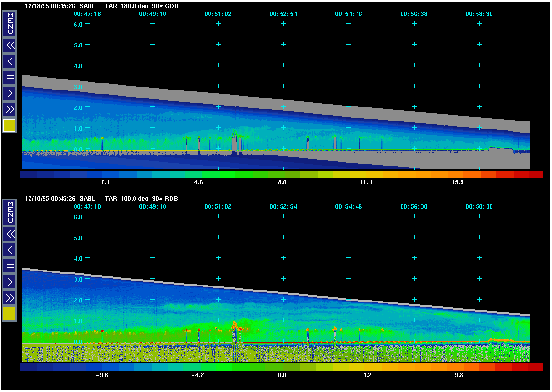
Task: Click the 6.0 altitude label in the GDB plot
Action: pos(78,24)
